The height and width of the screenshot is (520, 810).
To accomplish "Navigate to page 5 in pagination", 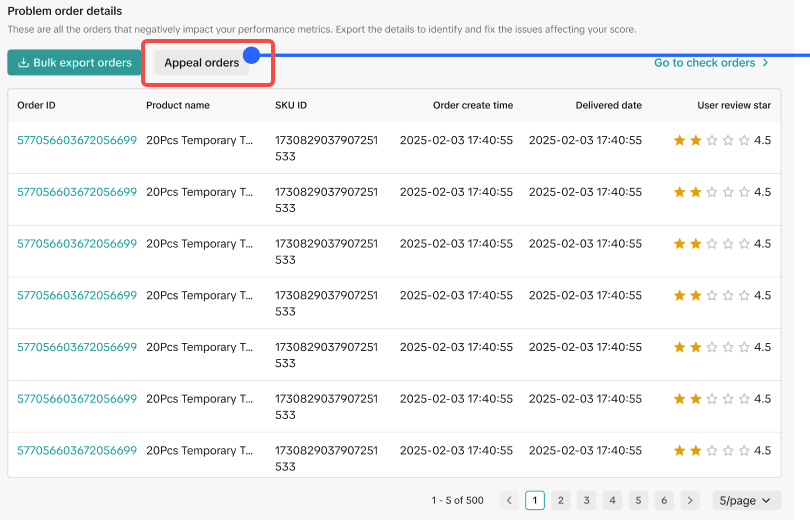I will click(x=639, y=500).
